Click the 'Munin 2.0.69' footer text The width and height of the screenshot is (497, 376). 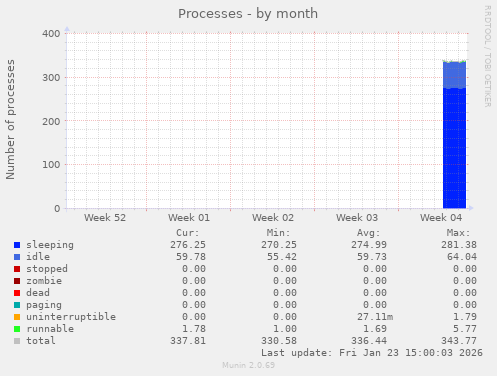click(249, 365)
